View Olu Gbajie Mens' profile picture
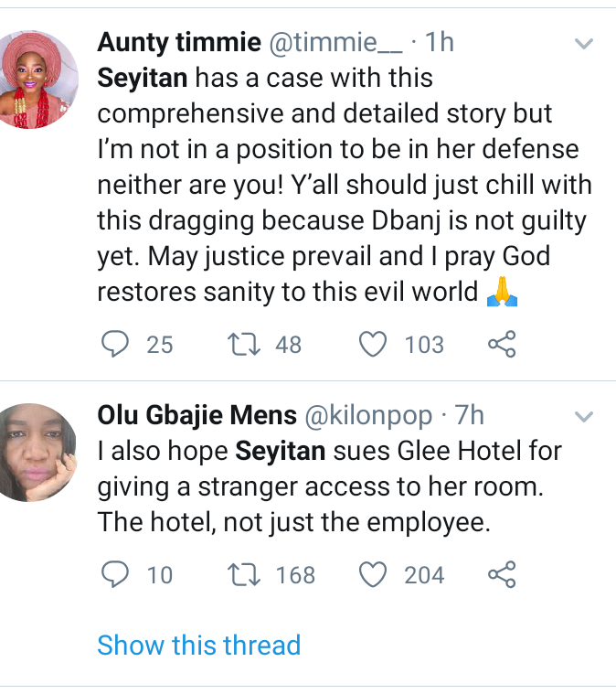The height and width of the screenshot is (694, 616). pyautogui.click(x=37, y=452)
